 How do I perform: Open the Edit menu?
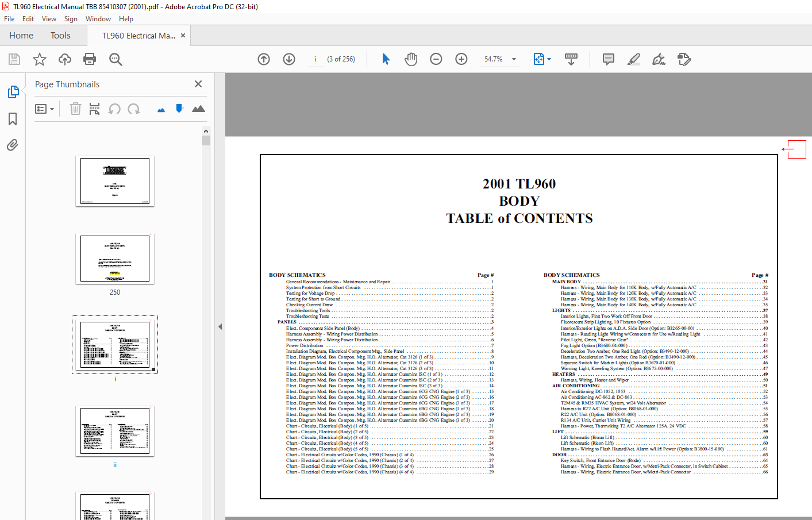(x=28, y=19)
